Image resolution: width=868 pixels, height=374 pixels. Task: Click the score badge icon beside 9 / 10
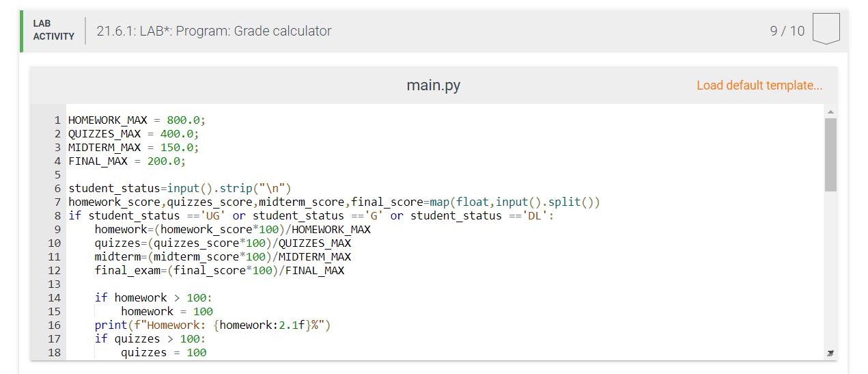coord(826,29)
